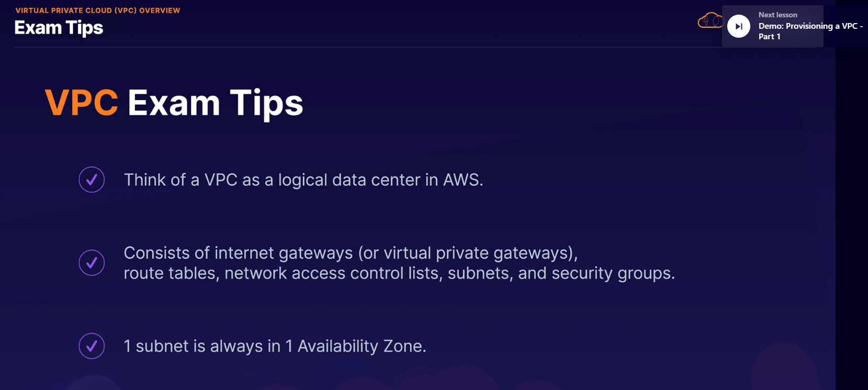Click the 'Consists of internet gateways' text line
Screen dimensions: 868x390
coord(238,253)
